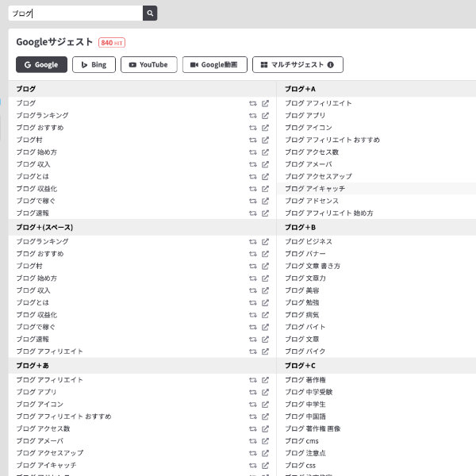Image resolution: width=476 pixels, height=476 pixels.
Task: Click the ブログ cms keyword
Action: pos(301,441)
